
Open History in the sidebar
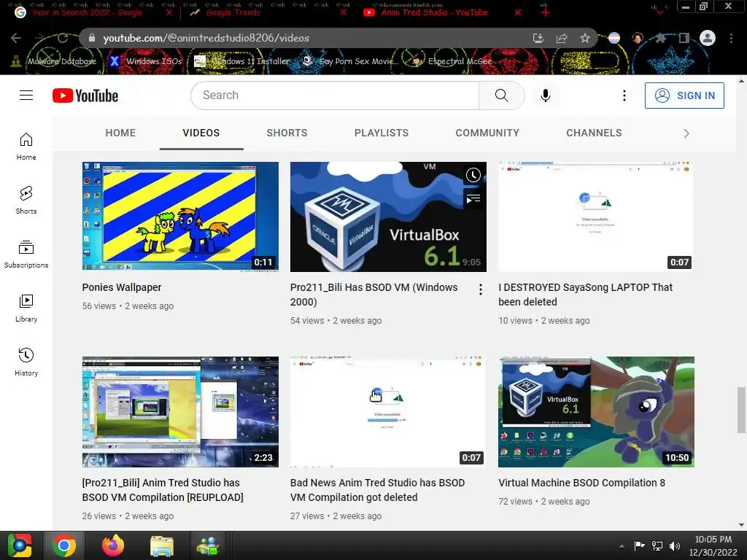26,362
